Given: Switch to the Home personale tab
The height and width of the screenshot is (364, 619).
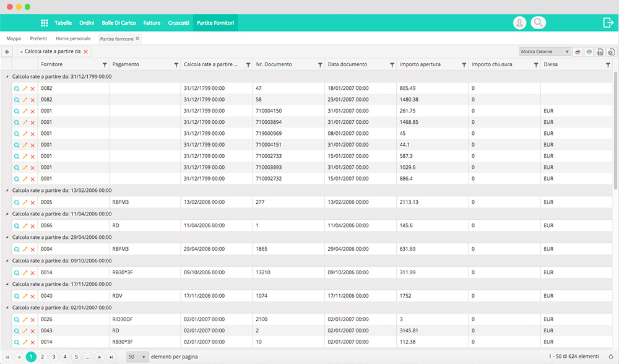Looking at the screenshot, I should click(x=73, y=38).
